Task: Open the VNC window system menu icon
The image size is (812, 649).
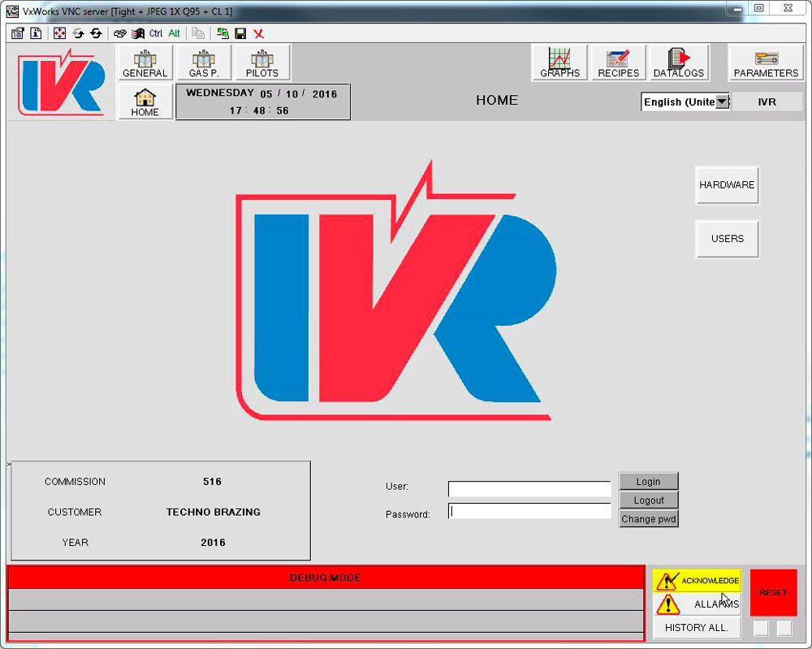Action: tap(12, 11)
